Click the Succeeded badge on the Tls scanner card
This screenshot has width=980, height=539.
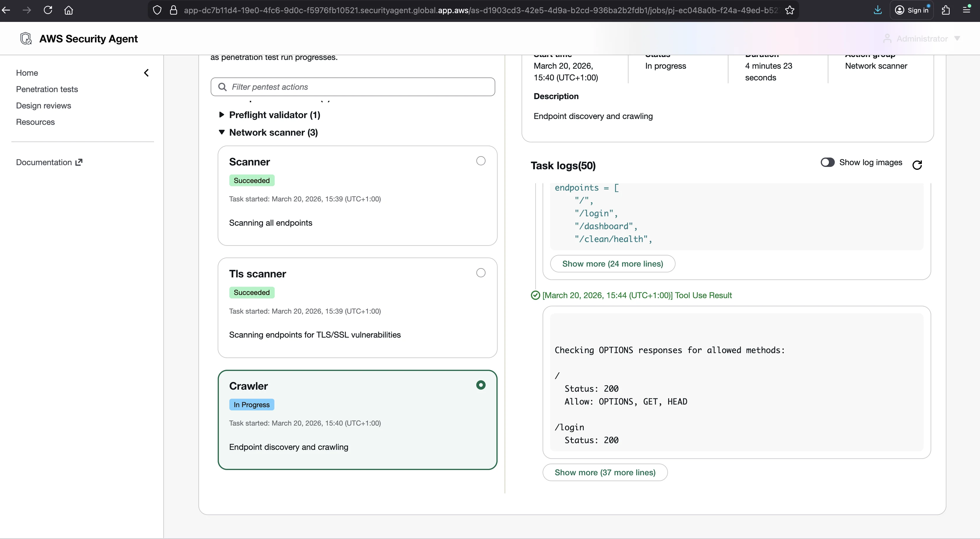tap(252, 292)
